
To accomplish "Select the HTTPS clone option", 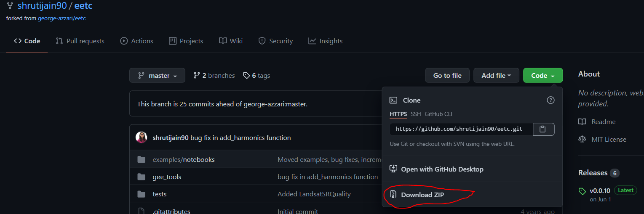I will pos(398,114).
